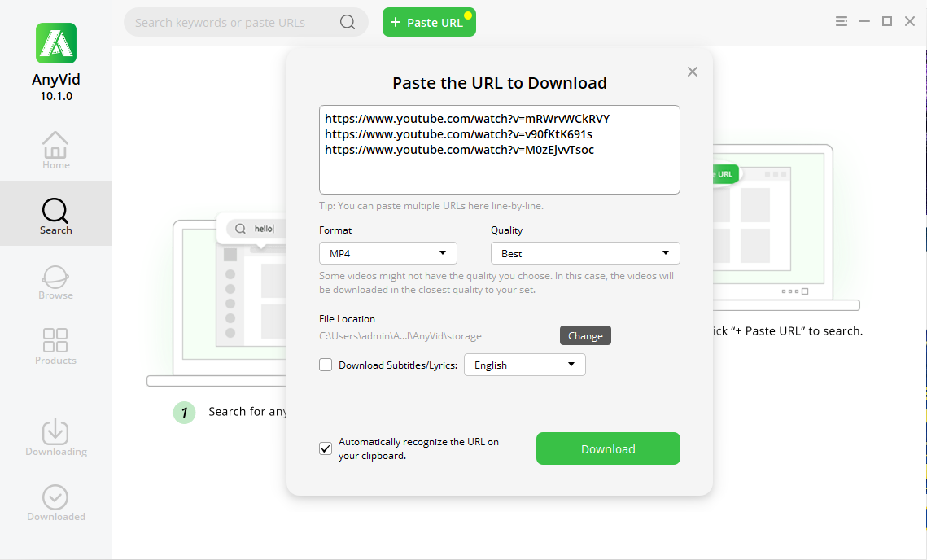927x560 pixels.
Task: Open the hamburger menu in title bar
Action: coord(842,21)
